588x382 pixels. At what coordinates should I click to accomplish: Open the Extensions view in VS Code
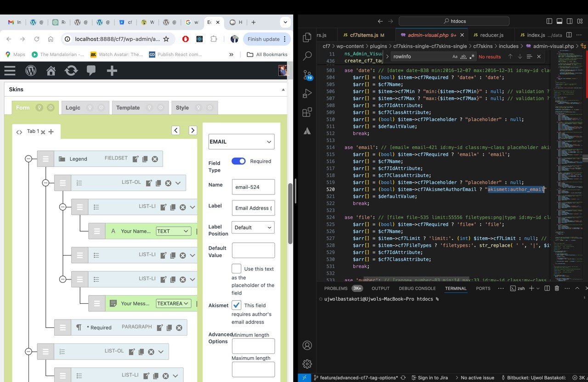(x=307, y=112)
